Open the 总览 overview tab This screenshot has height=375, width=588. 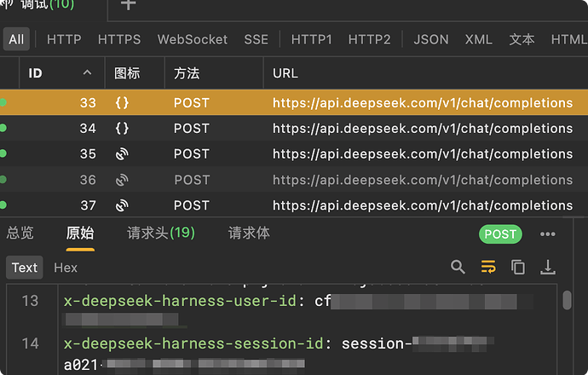click(x=20, y=233)
